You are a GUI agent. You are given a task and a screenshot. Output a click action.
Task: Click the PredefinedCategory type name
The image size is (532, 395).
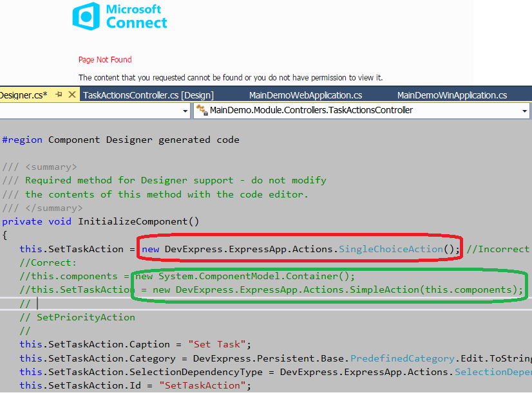(x=403, y=358)
